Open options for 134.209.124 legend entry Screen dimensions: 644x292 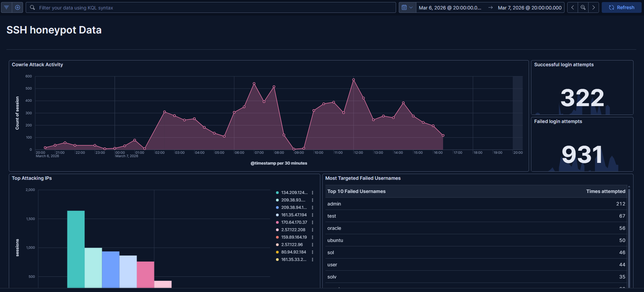click(x=313, y=193)
